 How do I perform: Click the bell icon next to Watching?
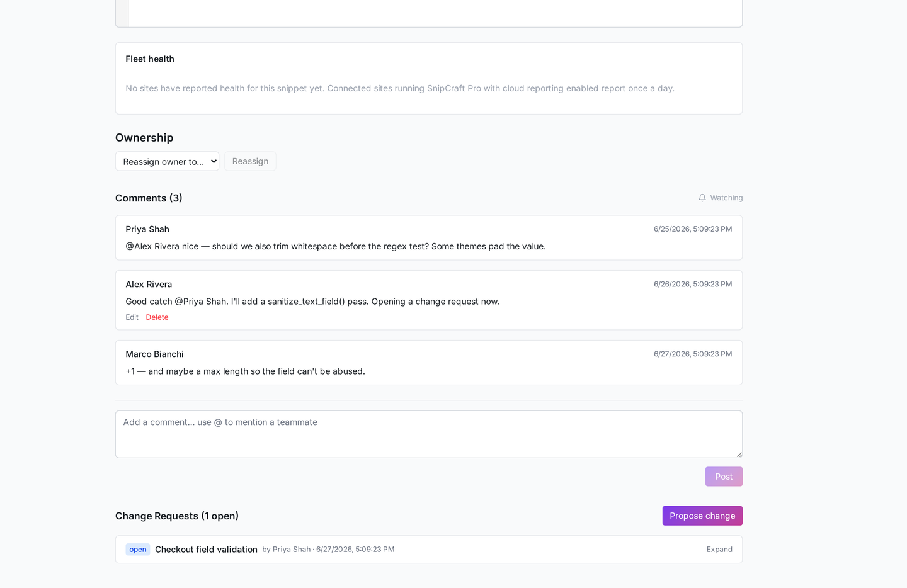[702, 198]
